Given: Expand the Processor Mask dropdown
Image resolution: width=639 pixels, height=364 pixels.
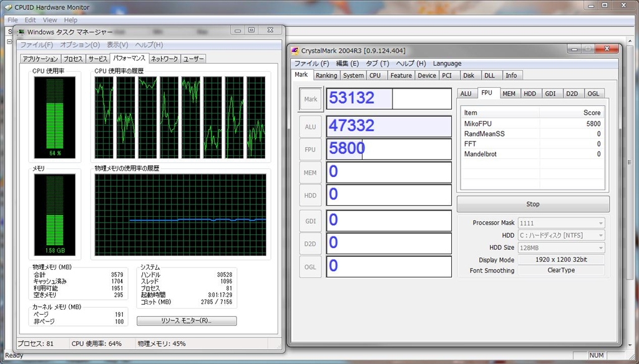Looking at the screenshot, I should point(561,223).
